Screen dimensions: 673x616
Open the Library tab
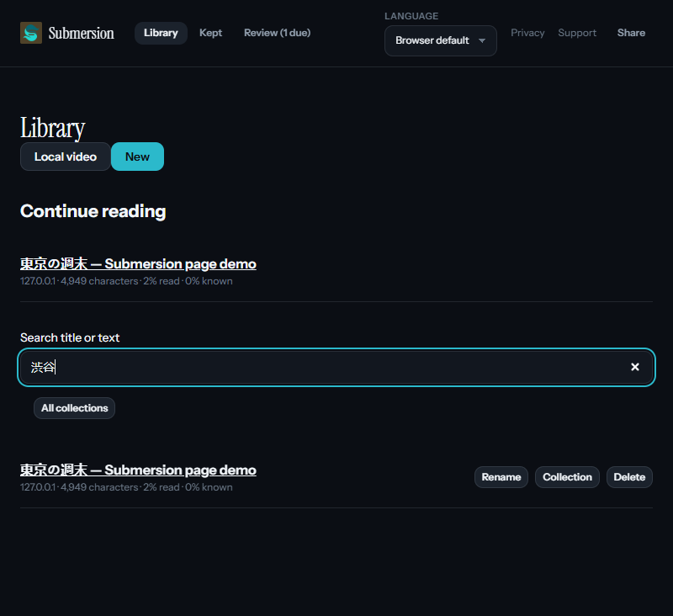[161, 33]
